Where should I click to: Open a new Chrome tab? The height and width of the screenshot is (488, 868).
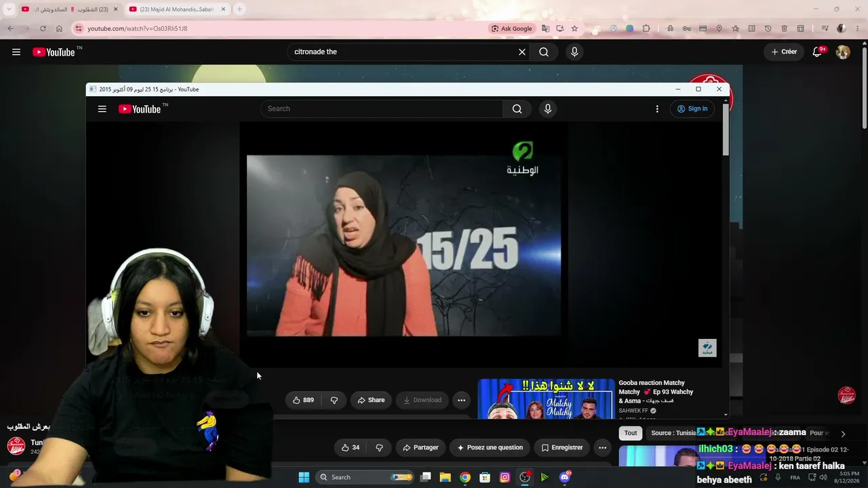pos(239,9)
